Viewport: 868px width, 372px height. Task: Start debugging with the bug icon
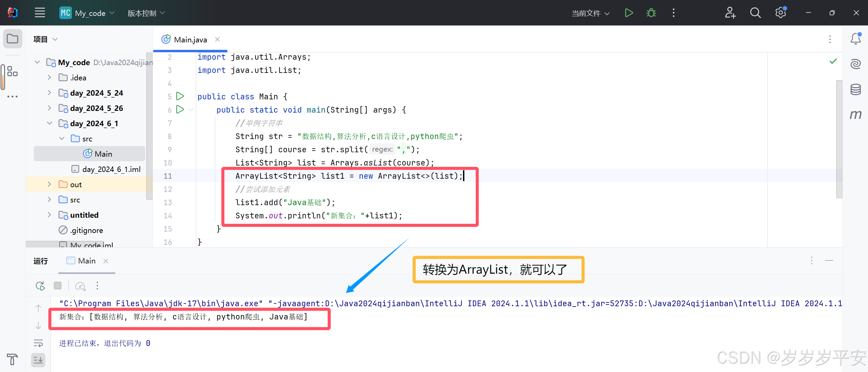coord(651,13)
